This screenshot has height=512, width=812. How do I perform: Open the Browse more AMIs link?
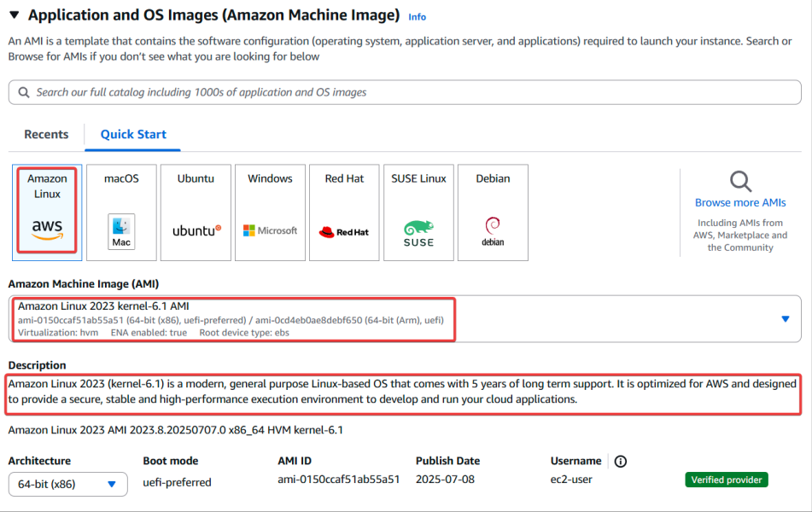pyautogui.click(x=740, y=203)
